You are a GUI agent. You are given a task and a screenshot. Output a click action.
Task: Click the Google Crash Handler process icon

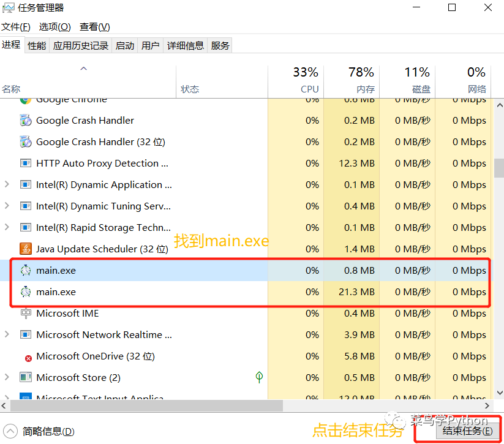coord(26,121)
